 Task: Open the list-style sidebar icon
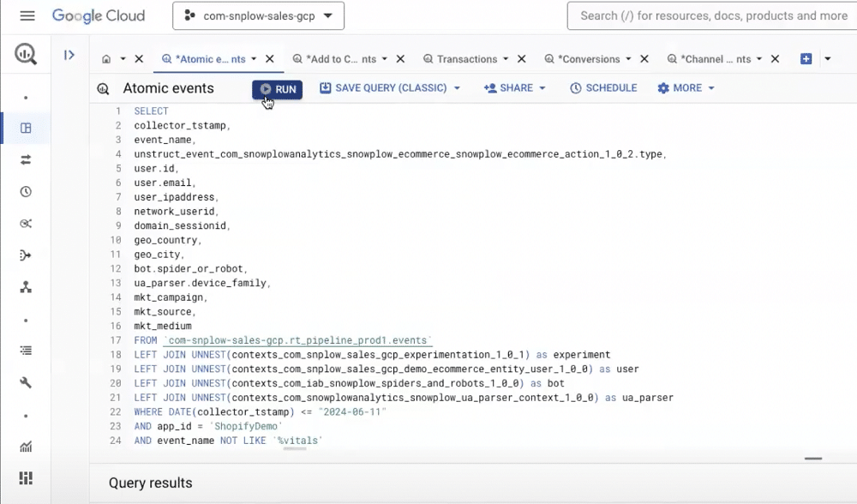click(26, 351)
